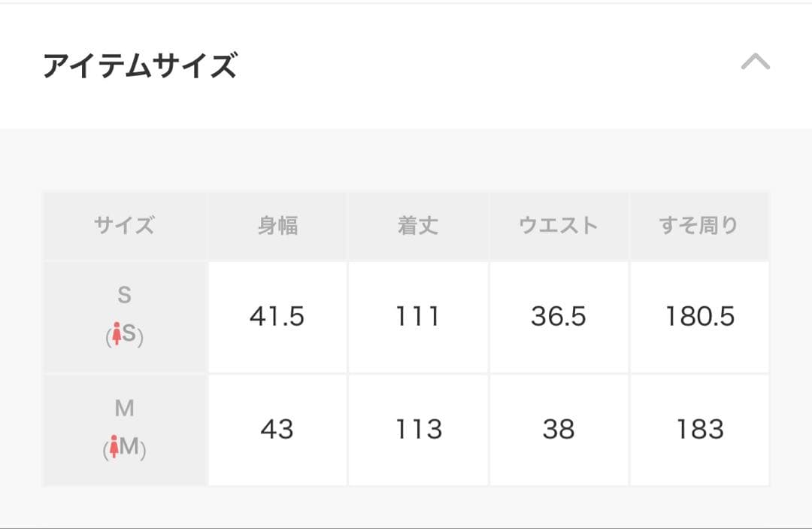Click the red S model figure icon
This screenshot has height=529, width=812.
pyautogui.click(x=119, y=334)
